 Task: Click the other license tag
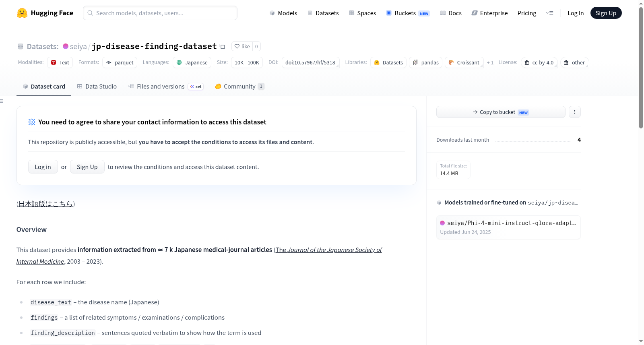(x=574, y=62)
